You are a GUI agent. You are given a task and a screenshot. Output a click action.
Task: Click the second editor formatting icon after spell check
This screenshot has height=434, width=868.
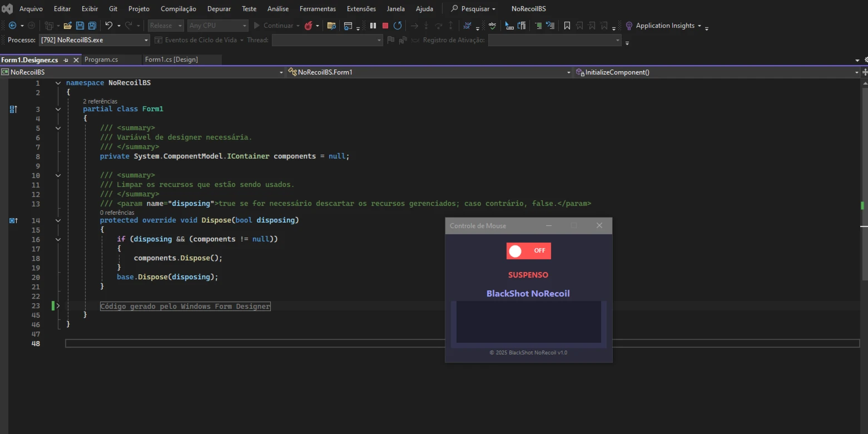(x=522, y=26)
